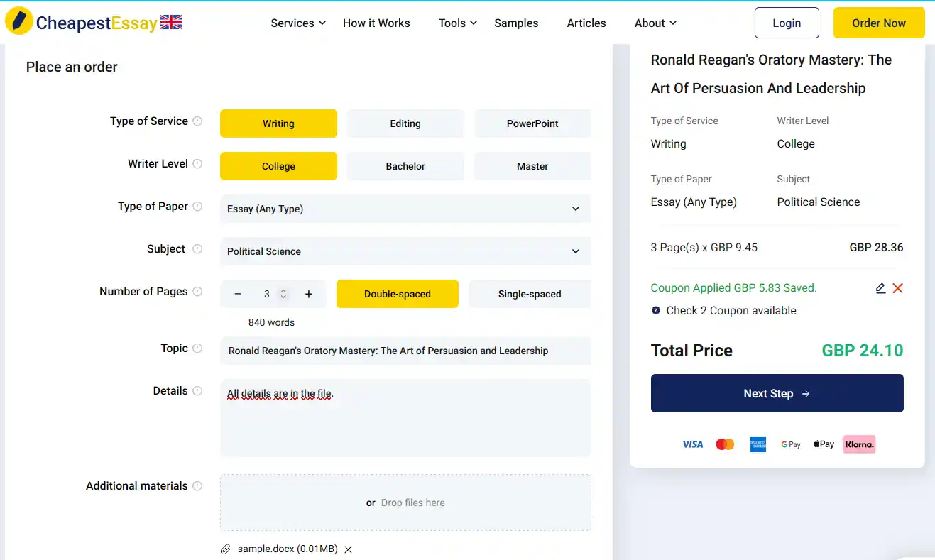935x560 pixels.
Task: Click info icon next to Type of Service
Action: pos(197,121)
